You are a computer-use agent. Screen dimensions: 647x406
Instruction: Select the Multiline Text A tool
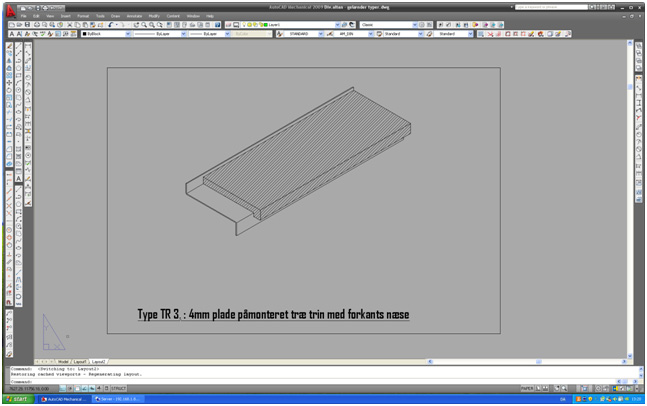pyautogui.click(x=19, y=178)
